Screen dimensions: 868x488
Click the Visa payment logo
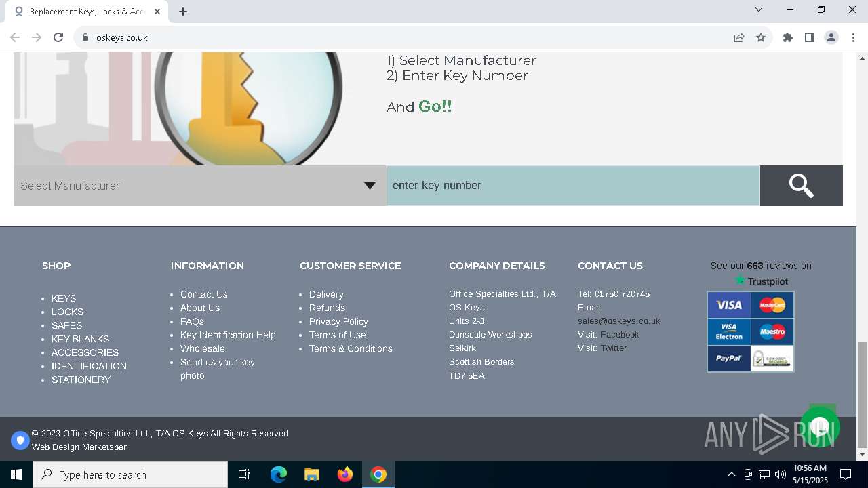(x=729, y=305)
